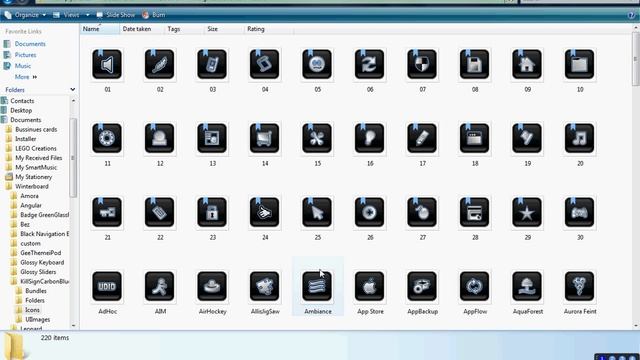Screen dimensions: 640x360
Task: Select the house icon file 09
Action: click(527, 64)
